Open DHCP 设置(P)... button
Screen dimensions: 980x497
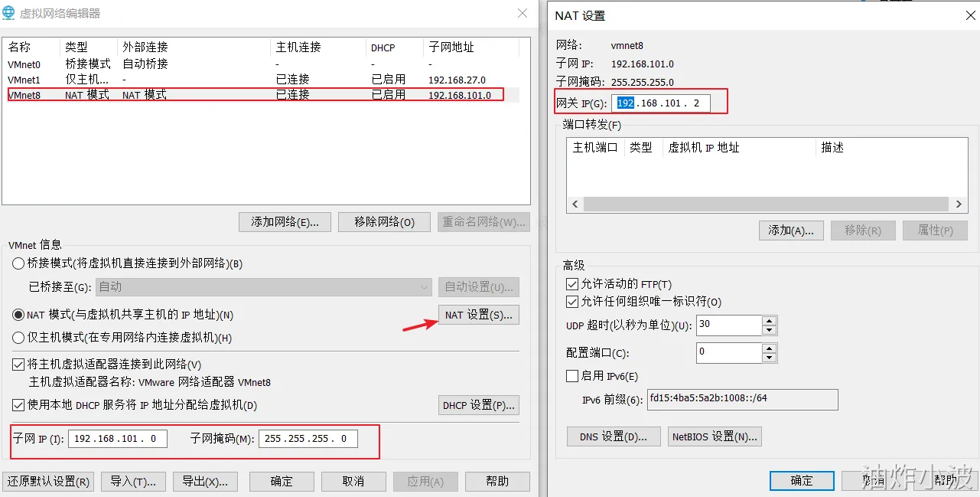pos(479,405)
